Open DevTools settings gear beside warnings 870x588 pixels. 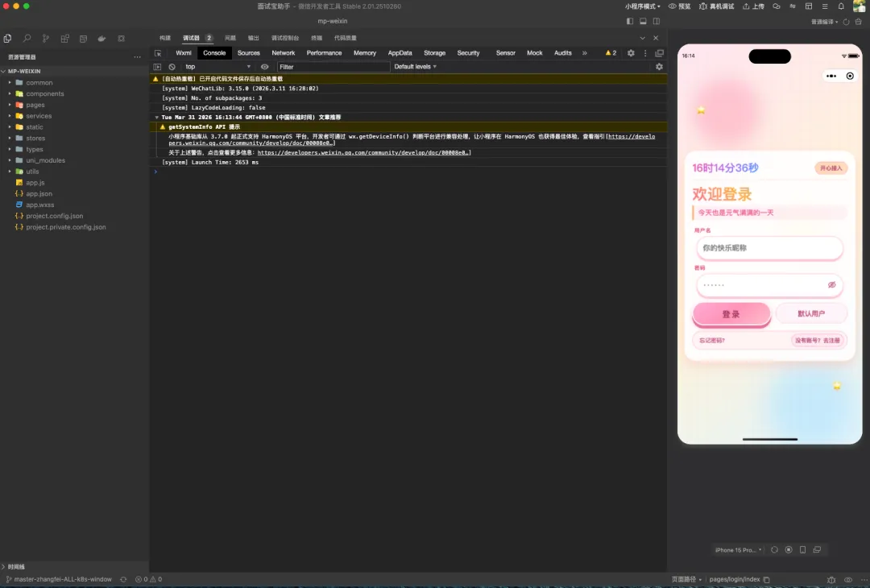point(631,53)
